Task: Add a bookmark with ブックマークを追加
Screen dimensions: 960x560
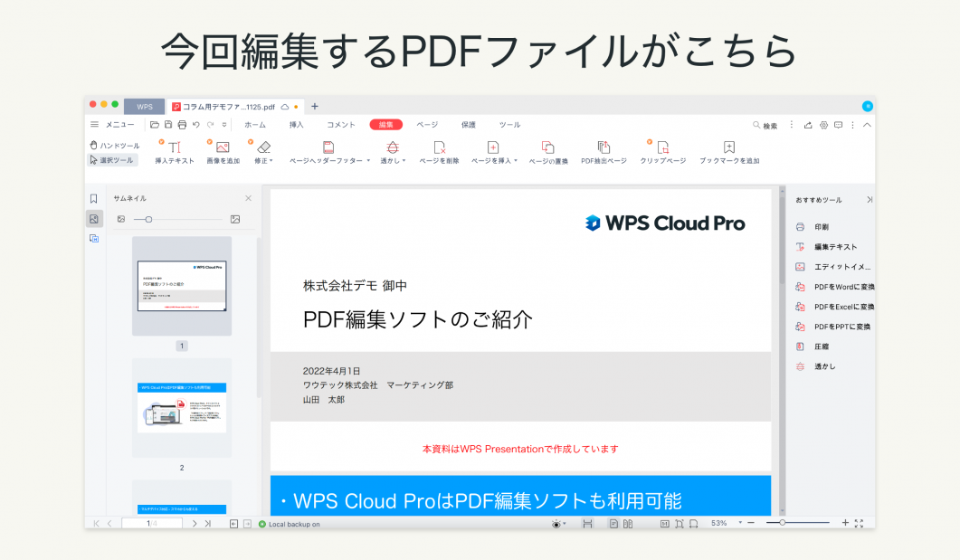Action: (730, 154)
